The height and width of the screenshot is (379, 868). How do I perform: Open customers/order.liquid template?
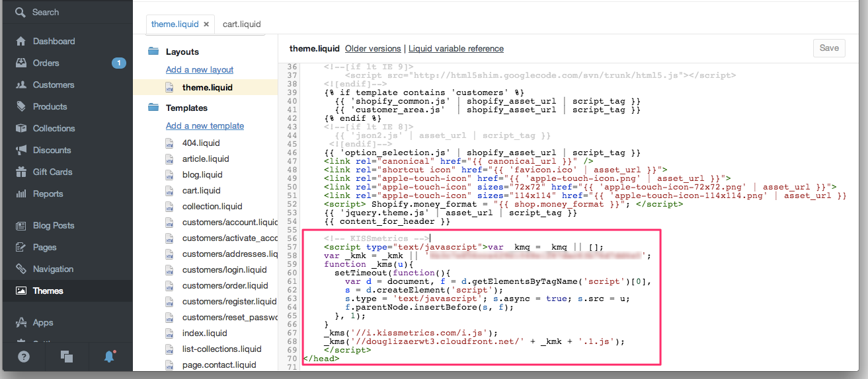point(225,285)
